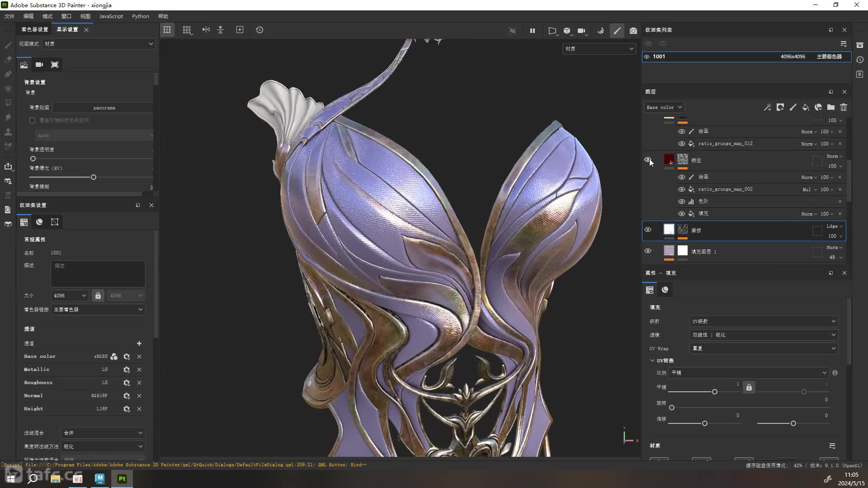Open Windows taskbar search
This screenshot has height=488, width=868.
[33, 479]
